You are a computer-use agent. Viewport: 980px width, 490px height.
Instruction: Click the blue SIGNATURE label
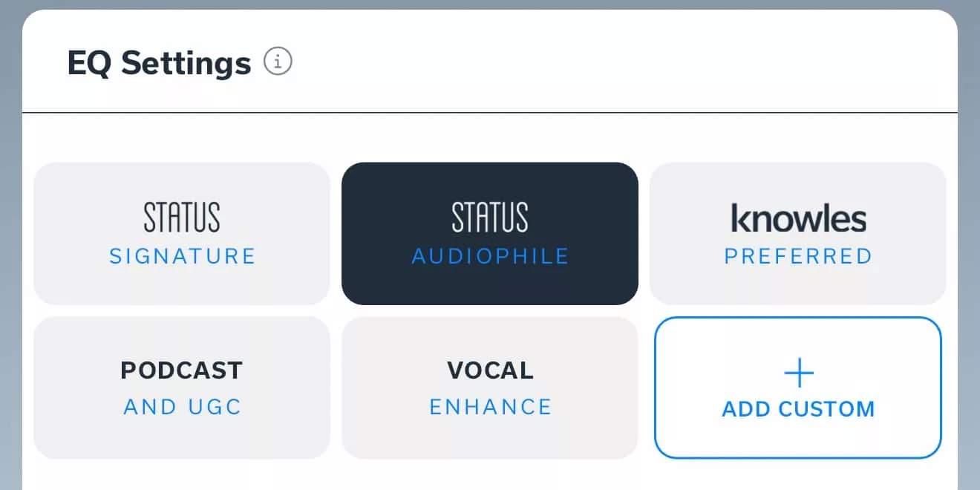182,256
